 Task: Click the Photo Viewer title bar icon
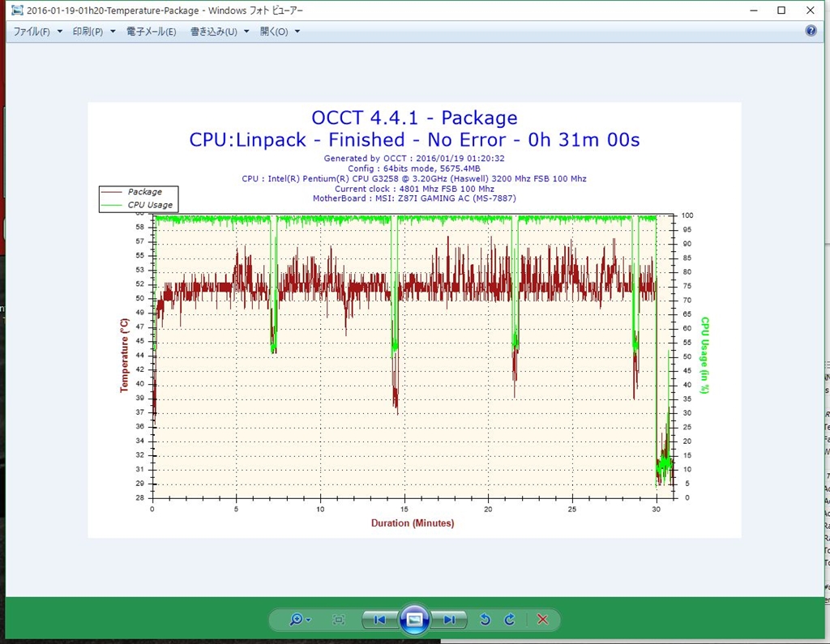(x=17, y=10)
